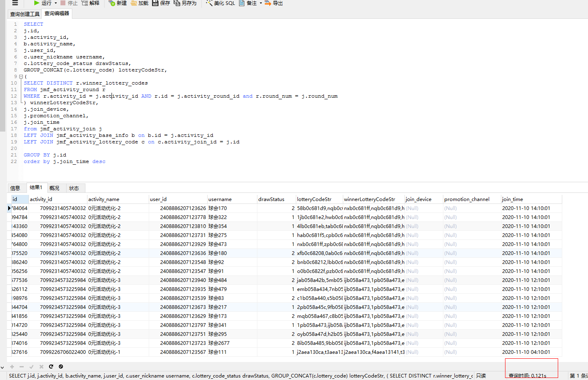Click the winnerLotteryCodeStr column header
Viewport: 588px width, 380px height.
[x=374, y=199]
